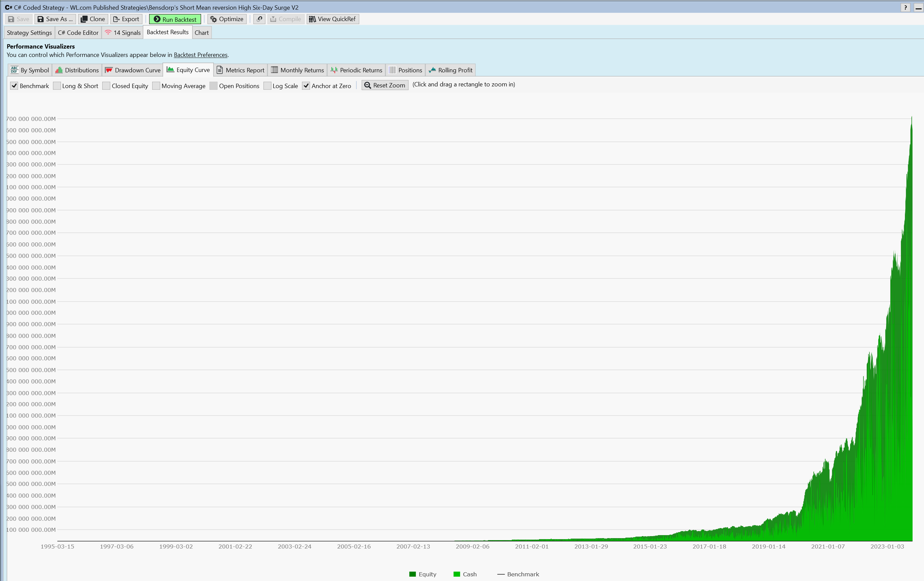Switch to the C# Code Editor tab
Screen dimensions: 924x581
78,32
